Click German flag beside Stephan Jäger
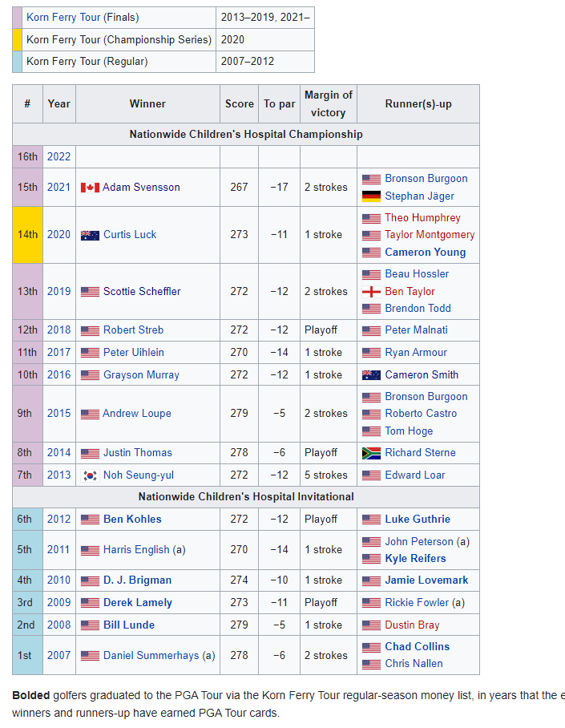The image size is (565, 728). click(371, 196)
